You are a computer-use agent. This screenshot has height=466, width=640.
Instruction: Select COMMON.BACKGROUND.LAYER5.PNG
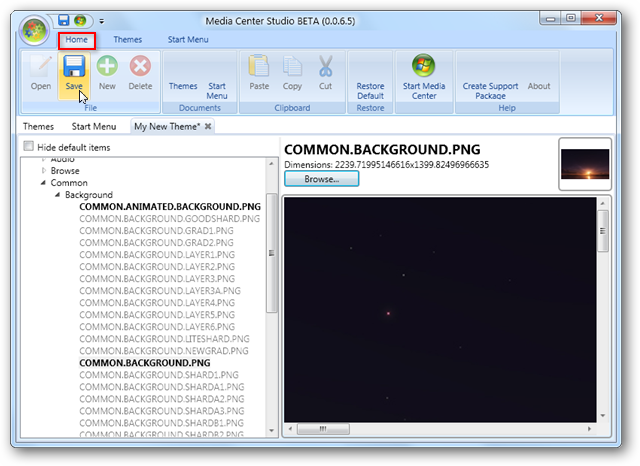tap(157, 315)
